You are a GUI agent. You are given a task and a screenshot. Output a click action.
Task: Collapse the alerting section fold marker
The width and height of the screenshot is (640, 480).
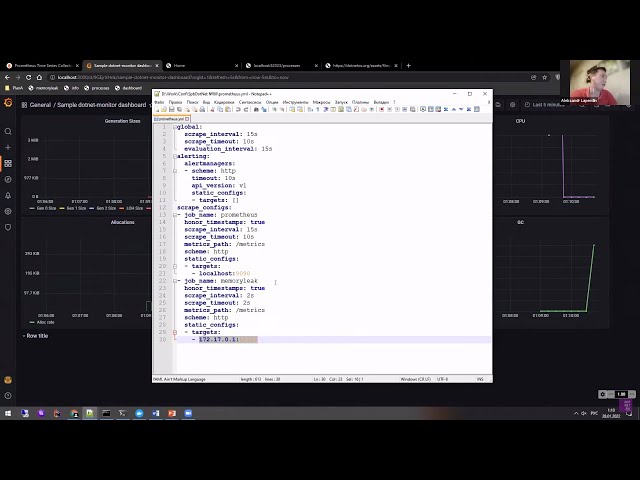point(175,156)
